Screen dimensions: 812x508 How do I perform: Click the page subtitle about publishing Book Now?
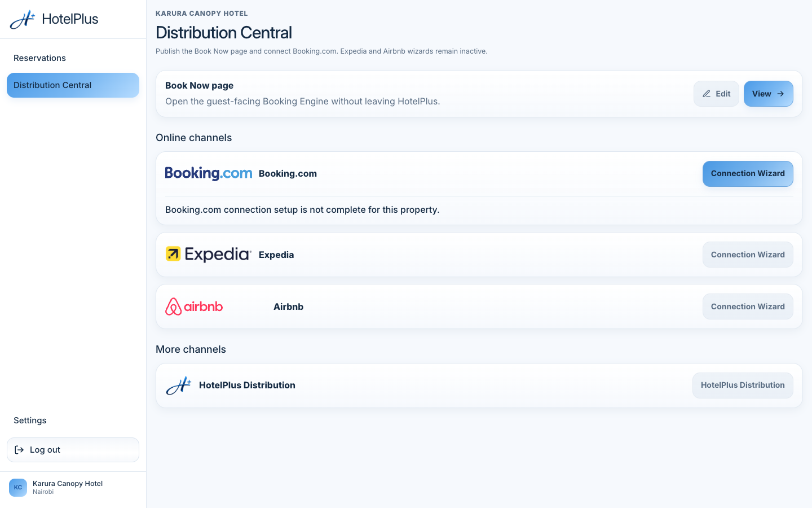[321, 51]
